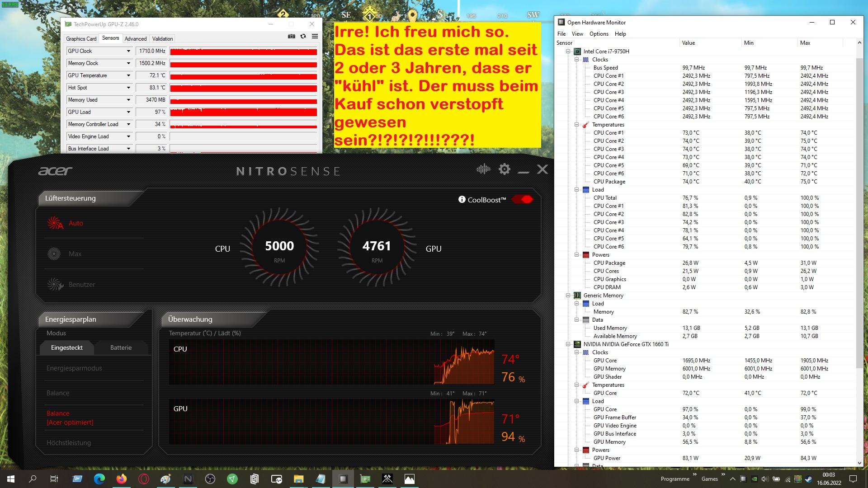Open GPU-Z screenshot camera icon
The image size is (868, 488).
[x=292, y=37]
